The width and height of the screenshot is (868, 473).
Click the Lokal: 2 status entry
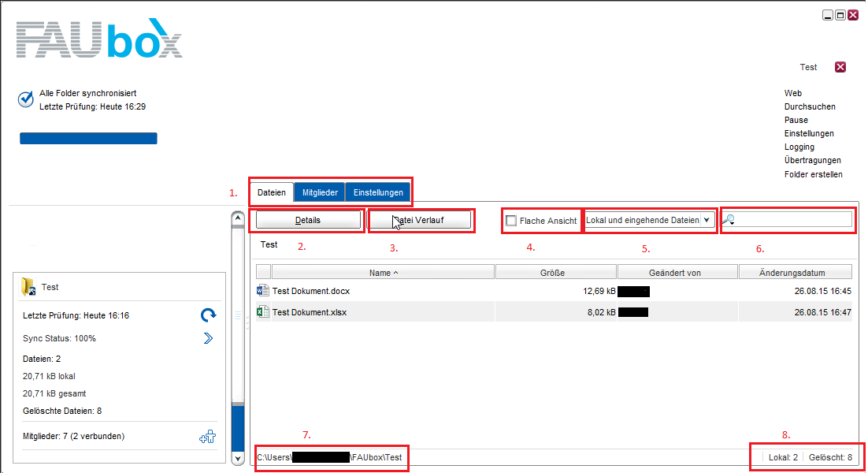(x=783, y=457)
